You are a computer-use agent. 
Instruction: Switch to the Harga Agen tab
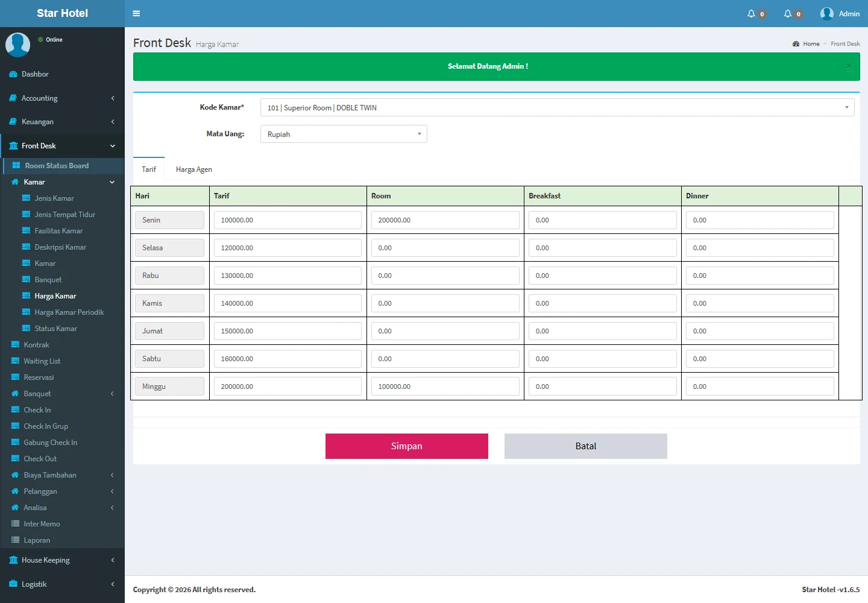193,169
